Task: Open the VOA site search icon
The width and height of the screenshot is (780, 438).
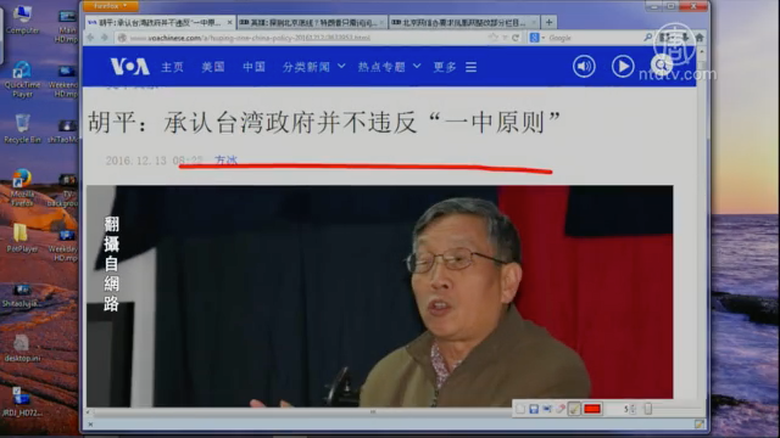Action: [662, 66]
